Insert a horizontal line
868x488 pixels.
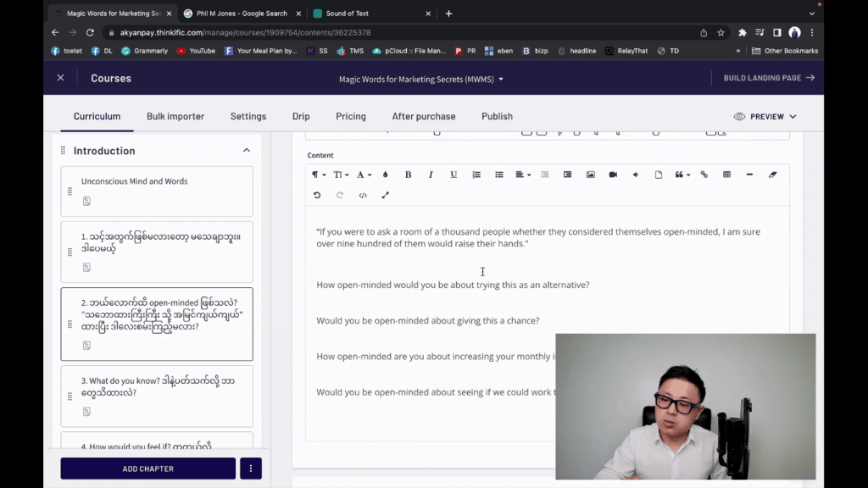[749, 175]
